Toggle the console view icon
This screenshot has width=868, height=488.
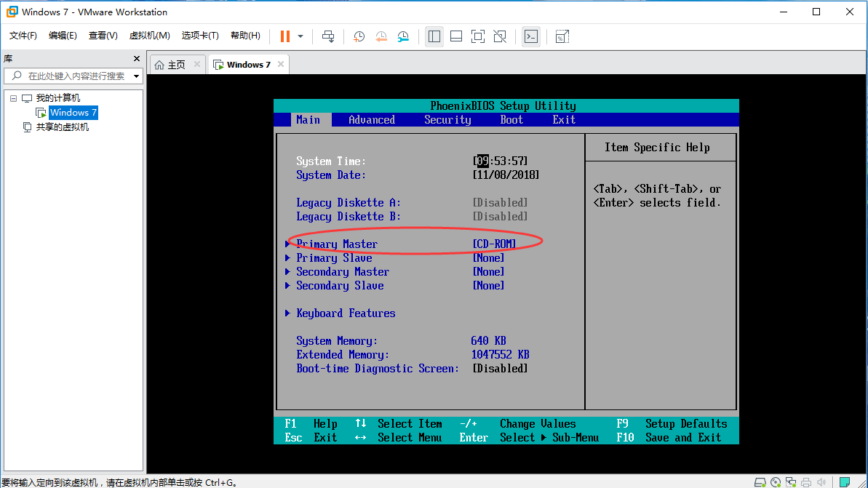(x=531, y=36)
